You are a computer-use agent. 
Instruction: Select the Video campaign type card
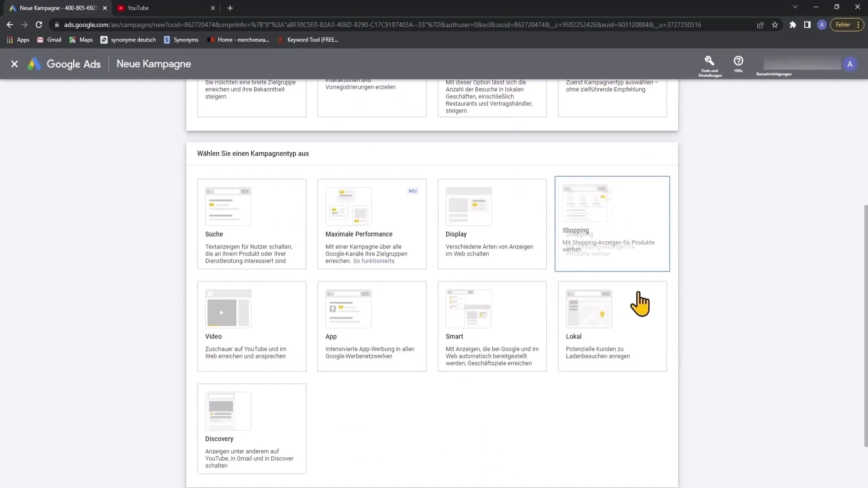coord(252,326)
